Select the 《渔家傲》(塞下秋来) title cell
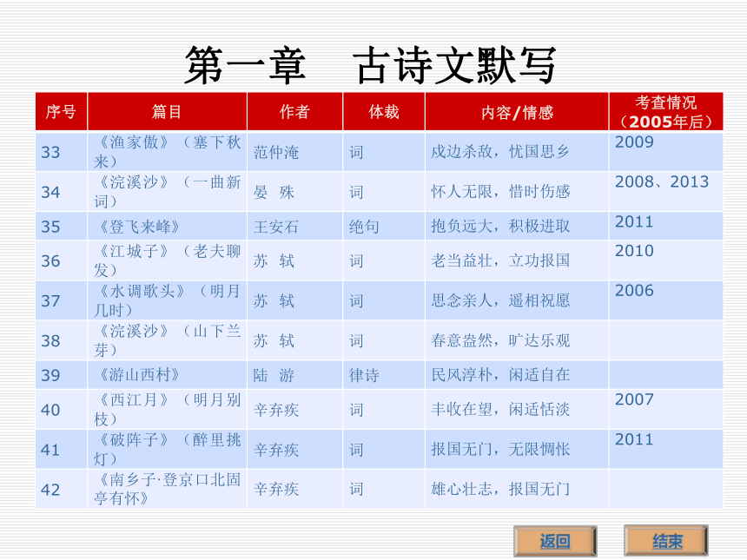Screen dimensions: 747x560 [168, 152]
